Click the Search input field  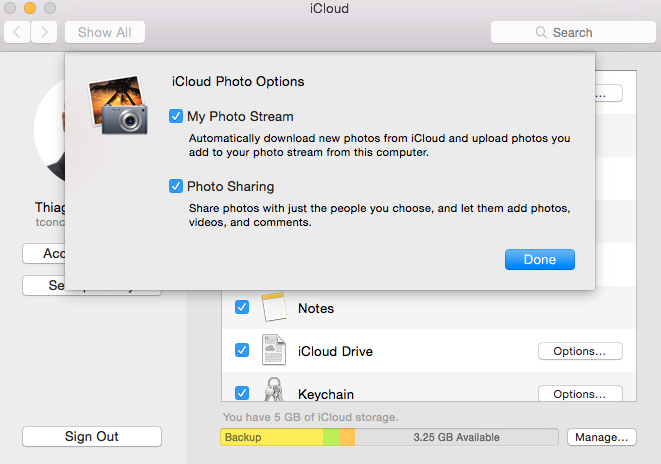pos(573,32)
